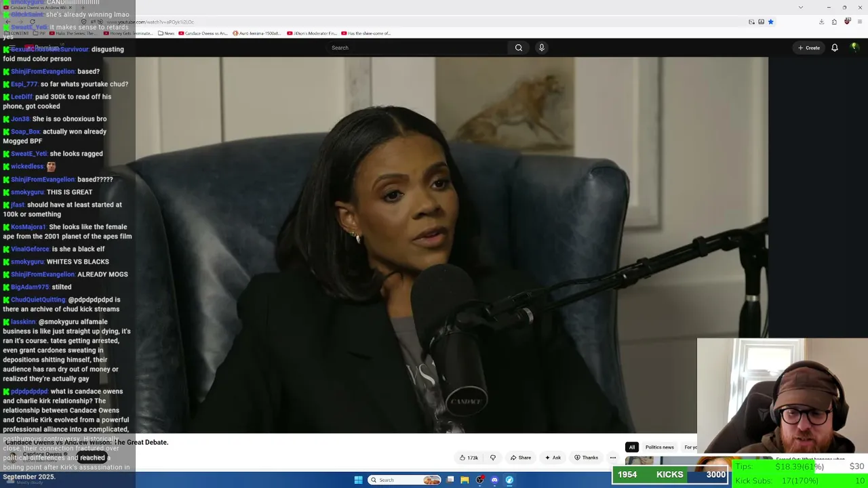Bookmark star icon in the address bar
Image resolution: width=868 pixels, height=488 pixels.
coord(770,22)
